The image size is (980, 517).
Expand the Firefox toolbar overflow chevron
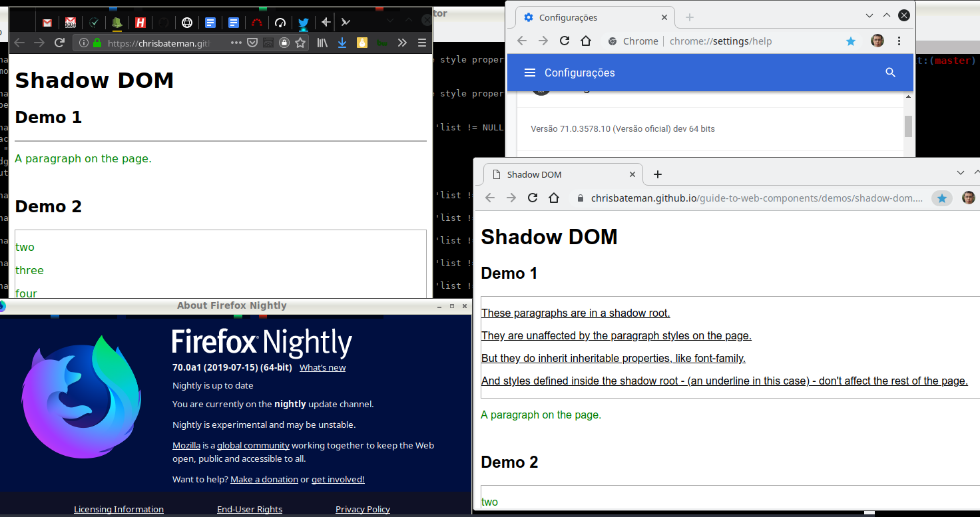coord(402,42)
